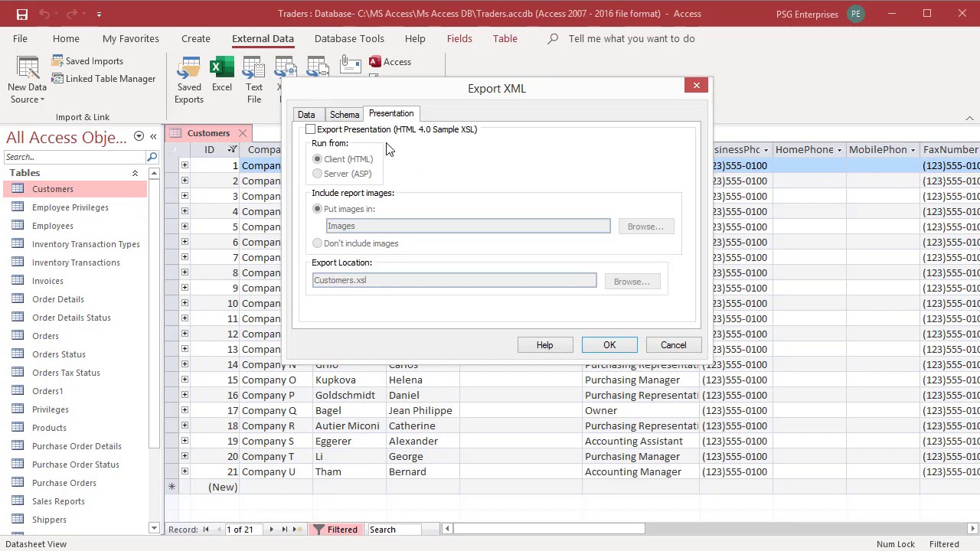Collapse the ribbon arrow
Image resolution: width=980 pixels, height=551 pixels.
click(x=969, y=118)
